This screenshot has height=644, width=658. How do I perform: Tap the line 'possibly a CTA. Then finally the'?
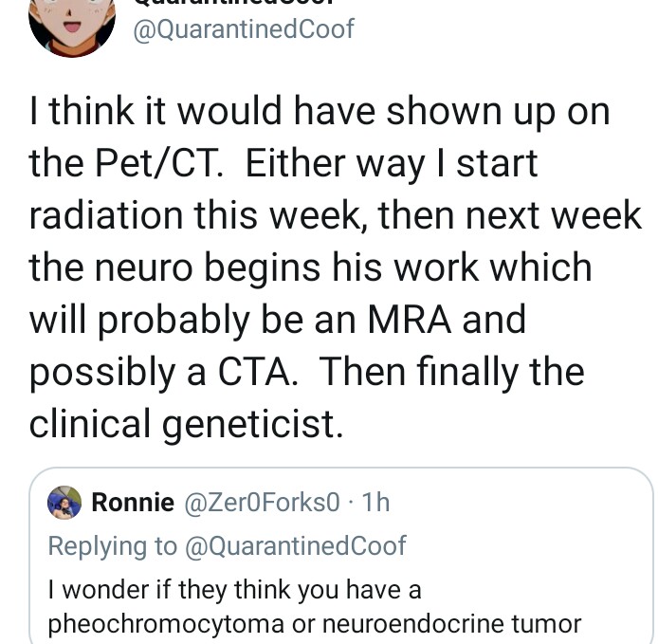pos(306,372)
